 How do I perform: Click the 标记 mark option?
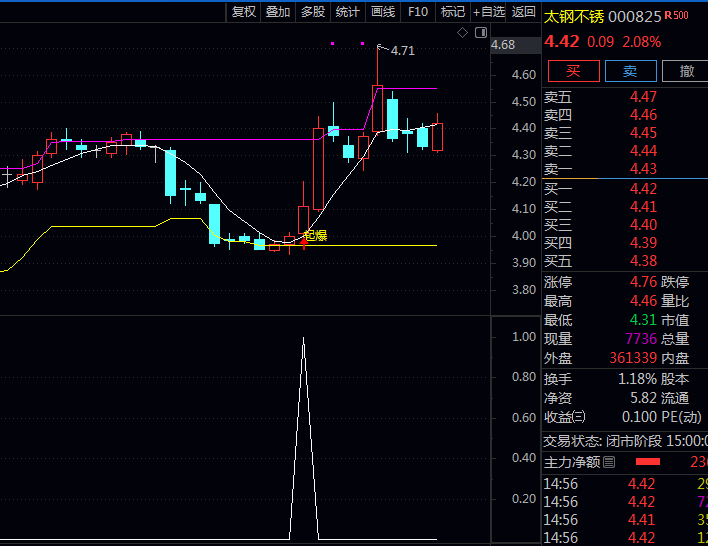point(453,12)
